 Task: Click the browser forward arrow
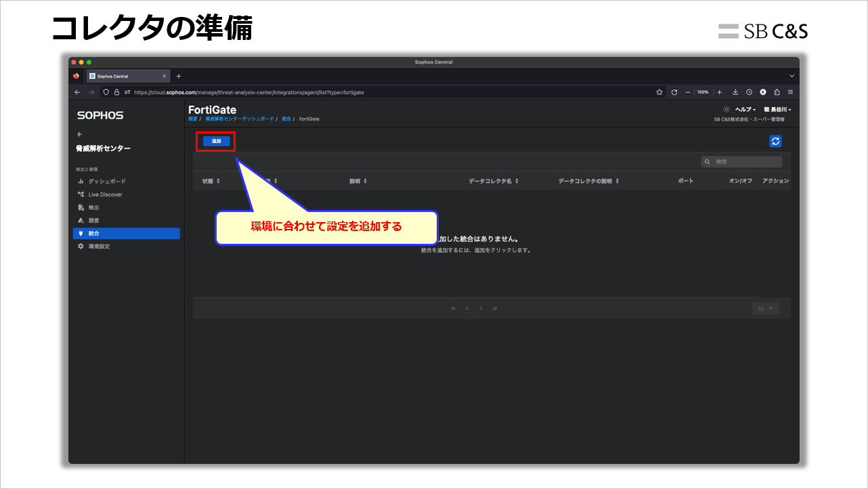pyautogui.click(x=91, y=92)
